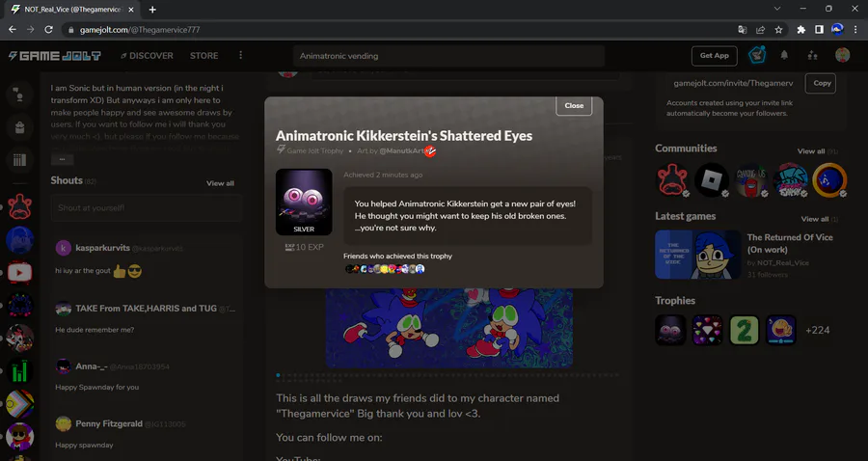Go back in browser
868x461 pixels.
click(13, 29)
